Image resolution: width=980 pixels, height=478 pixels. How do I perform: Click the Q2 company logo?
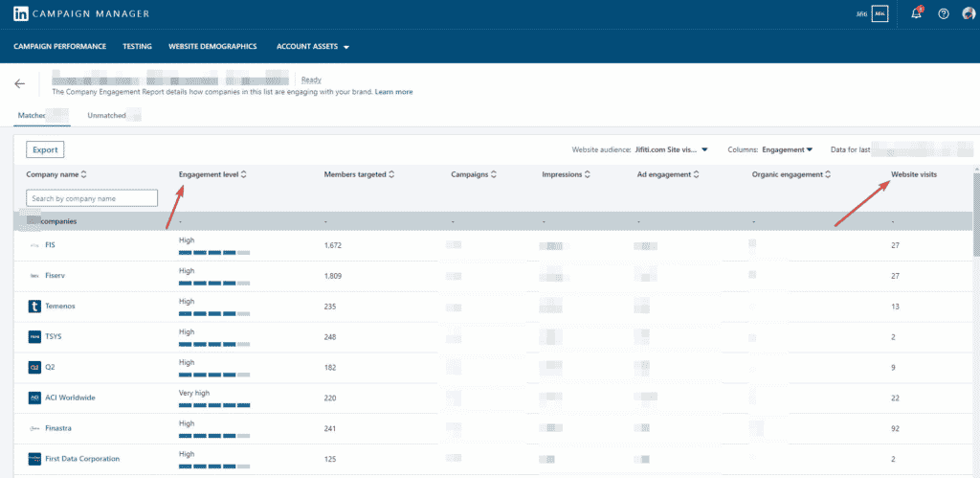pos(34,367)
